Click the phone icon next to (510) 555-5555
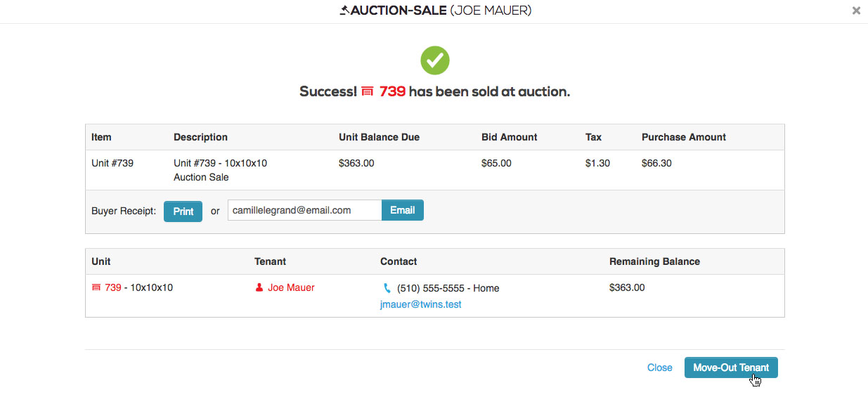 (387, 288)
